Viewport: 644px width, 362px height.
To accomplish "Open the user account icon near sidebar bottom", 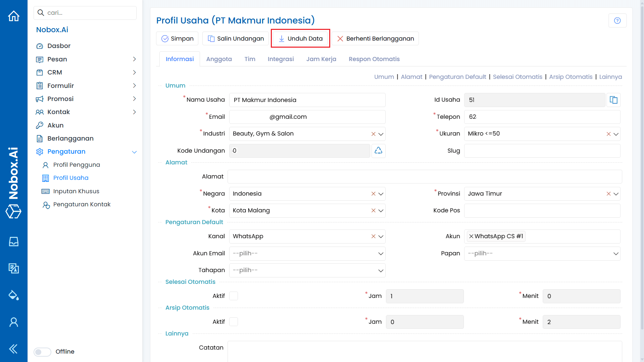I will click(13, 322).
